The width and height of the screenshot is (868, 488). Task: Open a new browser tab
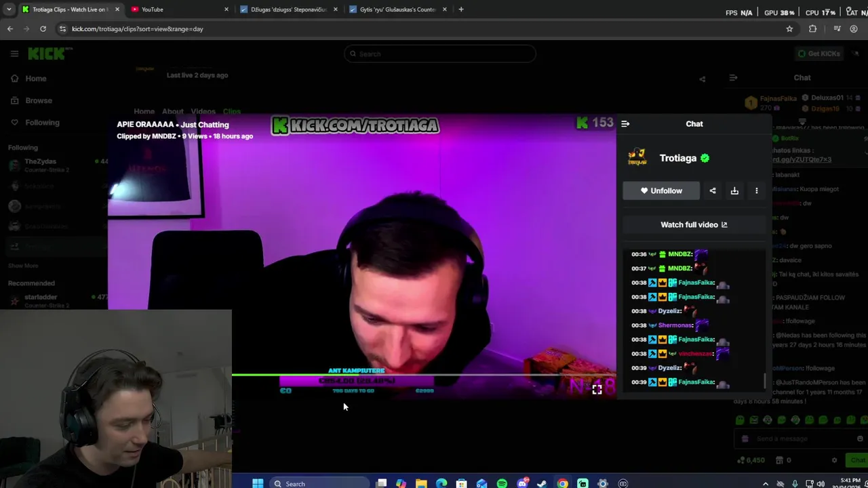pyautogui.click(x=461, y=9)
